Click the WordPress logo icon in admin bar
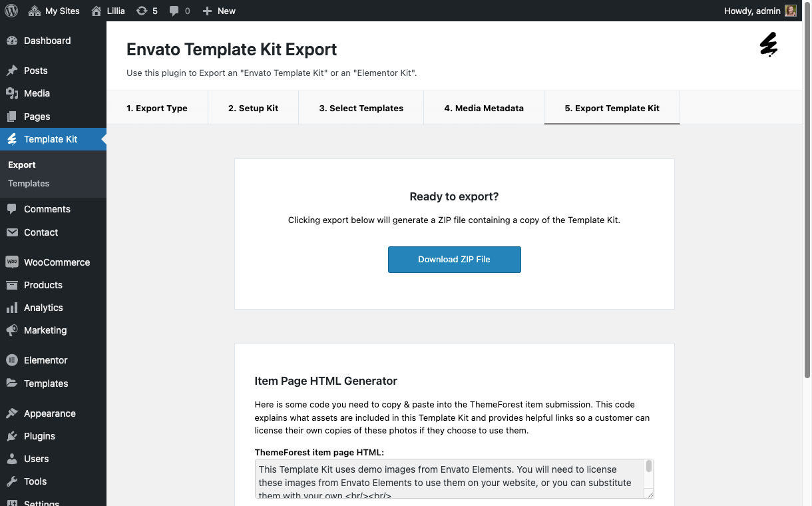Screen dimensions: 812x506 tap(11, 11)
